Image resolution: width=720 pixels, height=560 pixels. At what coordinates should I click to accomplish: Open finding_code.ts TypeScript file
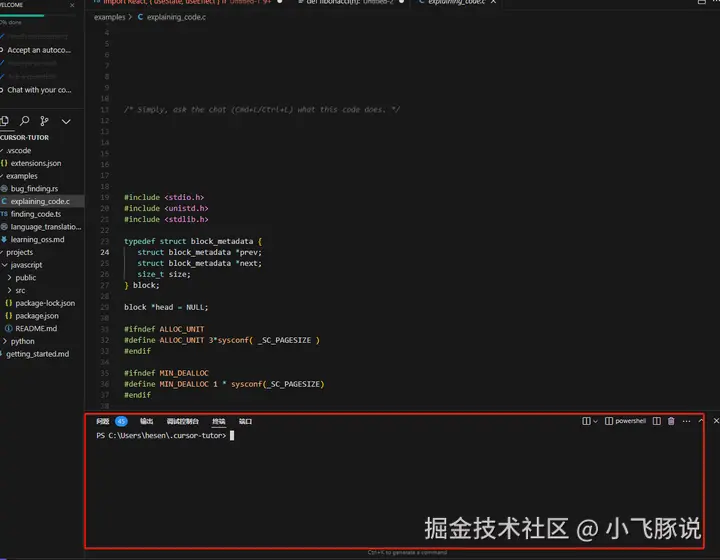(x=36, y=214)
